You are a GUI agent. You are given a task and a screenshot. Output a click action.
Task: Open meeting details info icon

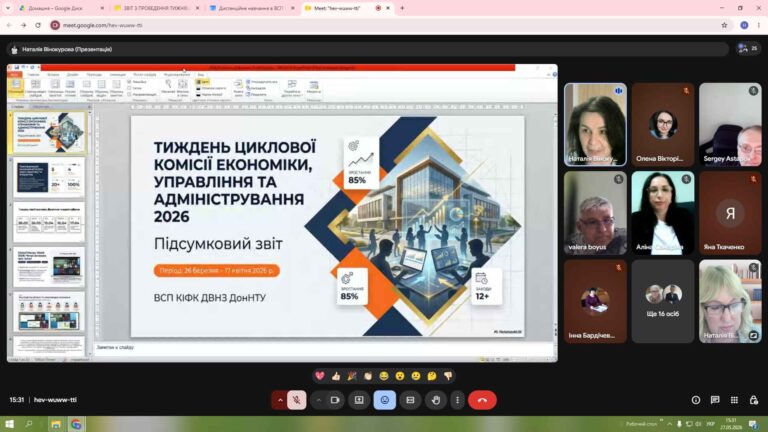[x=696, y=400]
